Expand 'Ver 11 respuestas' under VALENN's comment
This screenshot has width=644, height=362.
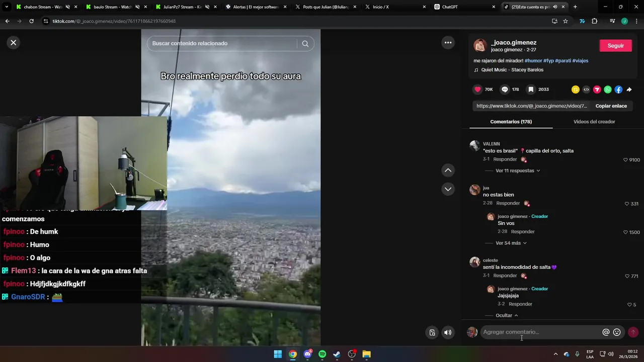[x=518, y=171]
